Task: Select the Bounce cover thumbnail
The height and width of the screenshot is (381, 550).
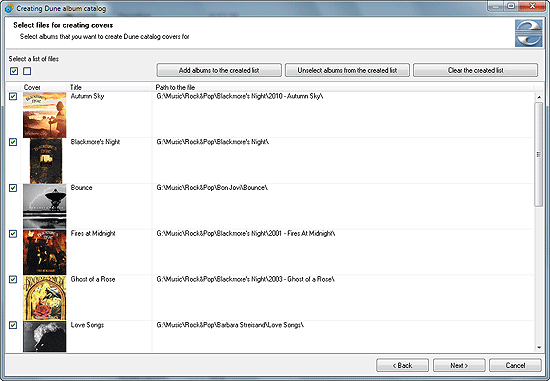Action: tap(45, 206)
